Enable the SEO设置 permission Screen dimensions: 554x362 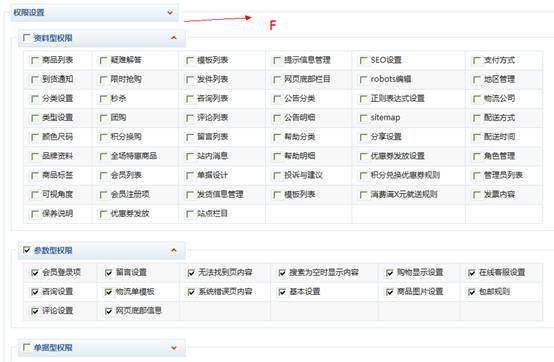pyautogui.click(x=363, y=60)
